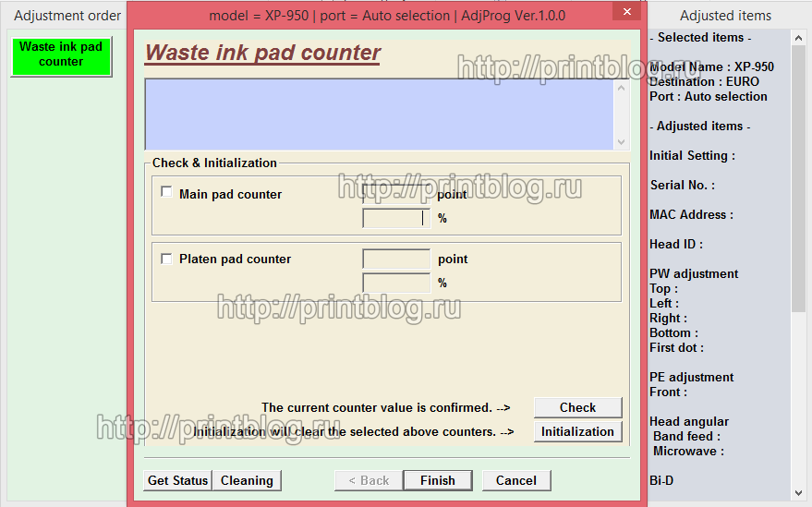Click the Finish button
The width and height of the screenshot is (812, 507).
tap(438, 480)
